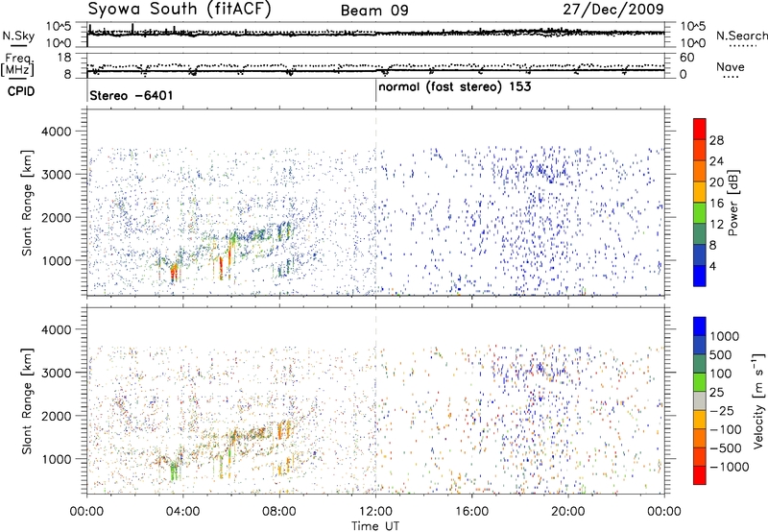Click the '-500' Velocity colorbar label
Image resolution: width=768 pixels, height=532 pixels.
click(x=726, y=447)
